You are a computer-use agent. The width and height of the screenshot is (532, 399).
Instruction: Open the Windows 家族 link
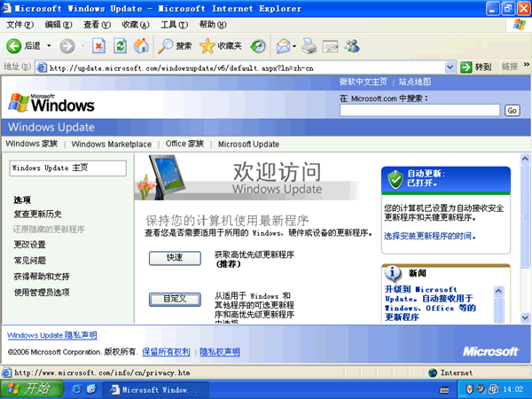[32, 144]
